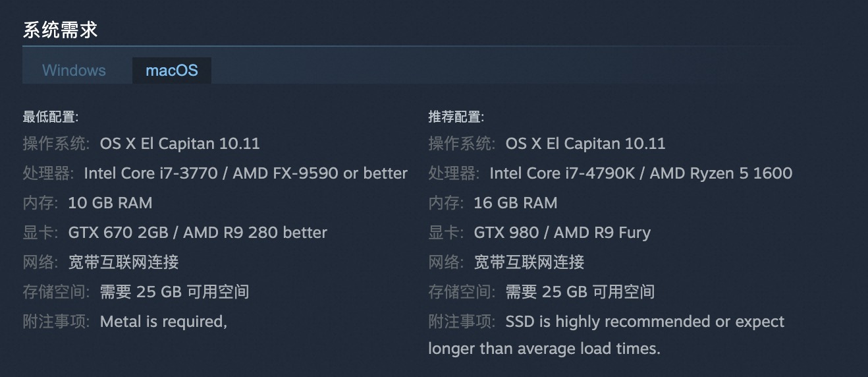Click 宽带互联网连接 under 推荐配置
The width and height of the screenshot is (868, 377).
click(529, 262)
